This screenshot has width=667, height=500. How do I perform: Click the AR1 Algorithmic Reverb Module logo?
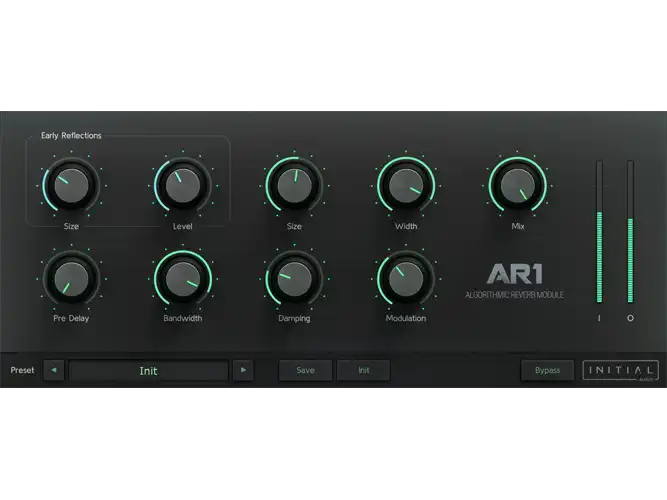514,281
